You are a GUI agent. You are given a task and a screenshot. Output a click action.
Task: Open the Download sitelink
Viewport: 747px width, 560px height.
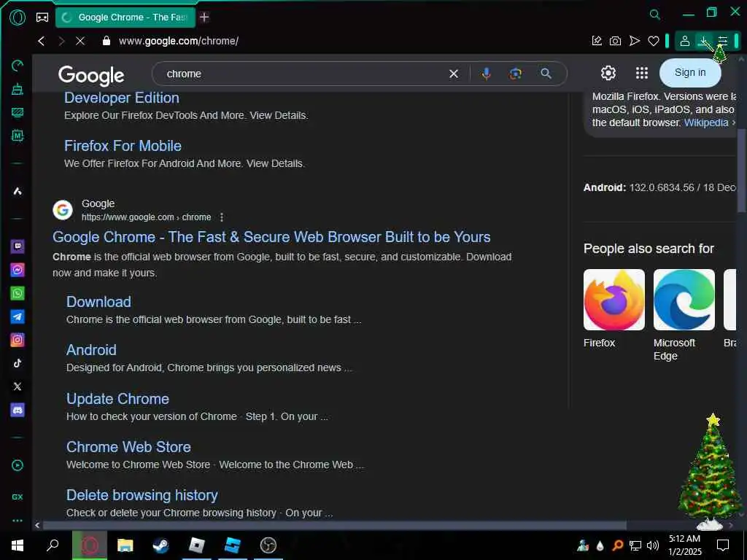coord(98,302)
